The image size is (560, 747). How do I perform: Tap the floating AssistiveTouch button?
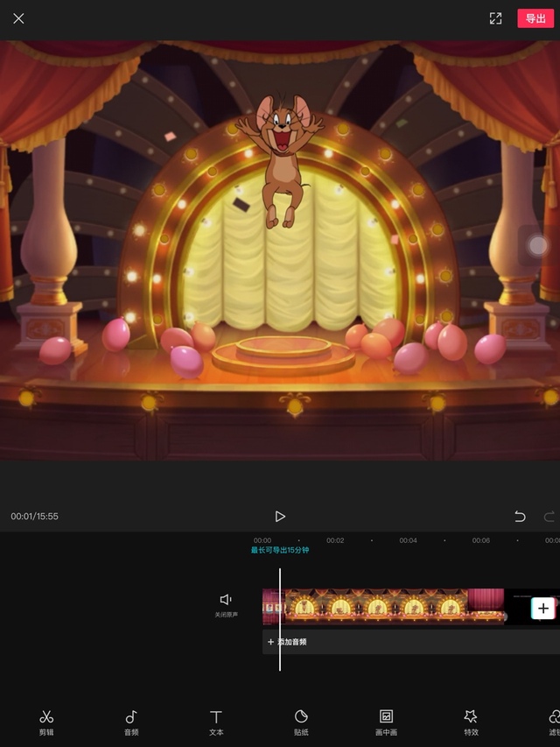coord(537,245)
